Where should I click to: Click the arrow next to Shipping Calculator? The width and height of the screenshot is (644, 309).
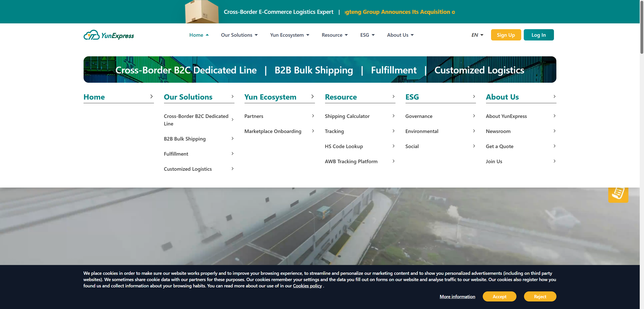tap(393, 116)
